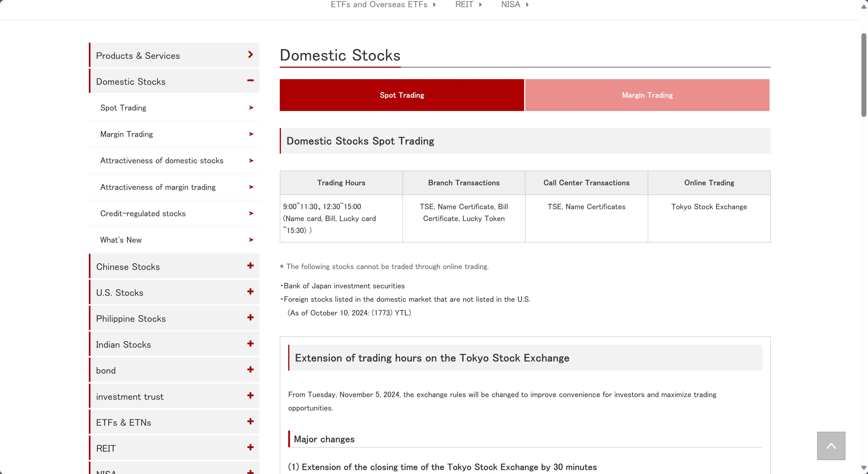Viewport: 868px width, 474px height.
Task: Click the Trading Hours column header
Action: pyautogui.click(x=341, y=183)
